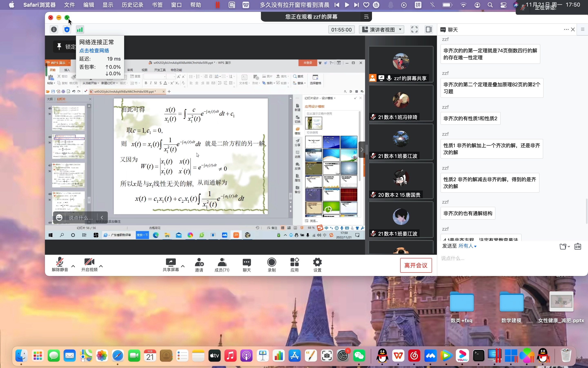Select the 女性健康_减肥.pptx desktop file
588x368 pixels.
point(561,307)
